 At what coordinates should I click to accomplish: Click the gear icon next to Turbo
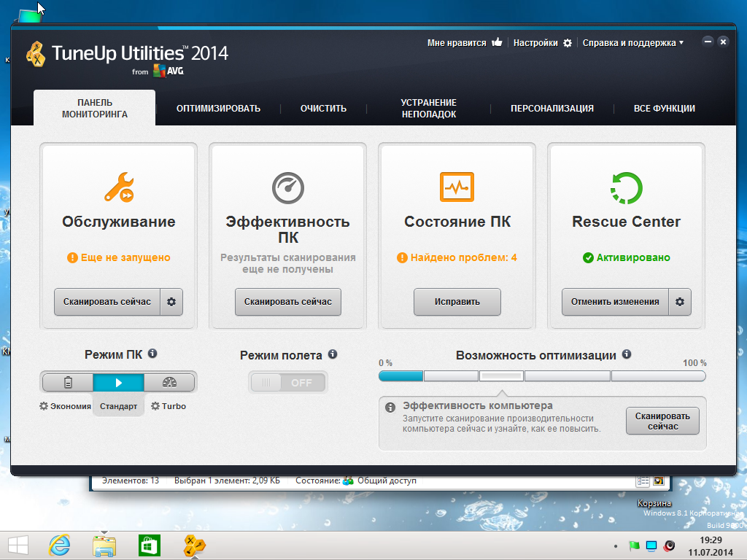155,406
